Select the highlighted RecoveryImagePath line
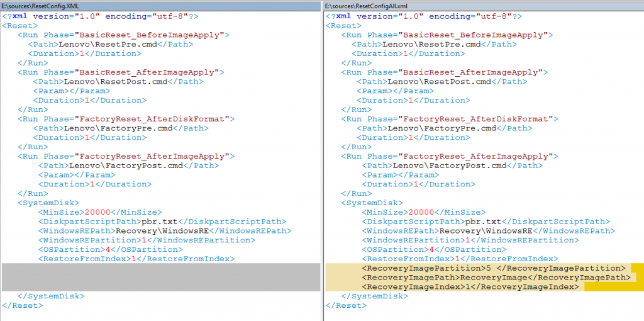This screenshot has width=644, height=321. 497,278
